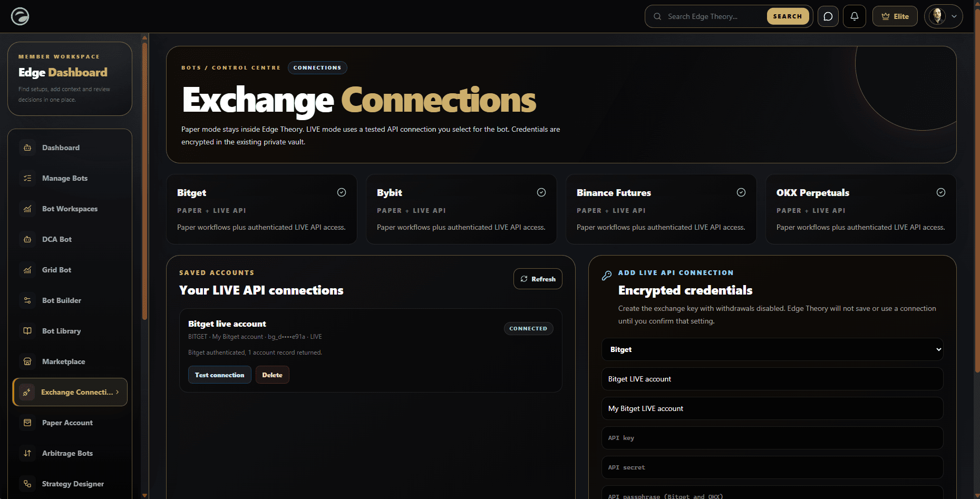This screenshot has width=980, height=499.
Task: Click the Grid Bot chart icon
Action: (27, 270)
